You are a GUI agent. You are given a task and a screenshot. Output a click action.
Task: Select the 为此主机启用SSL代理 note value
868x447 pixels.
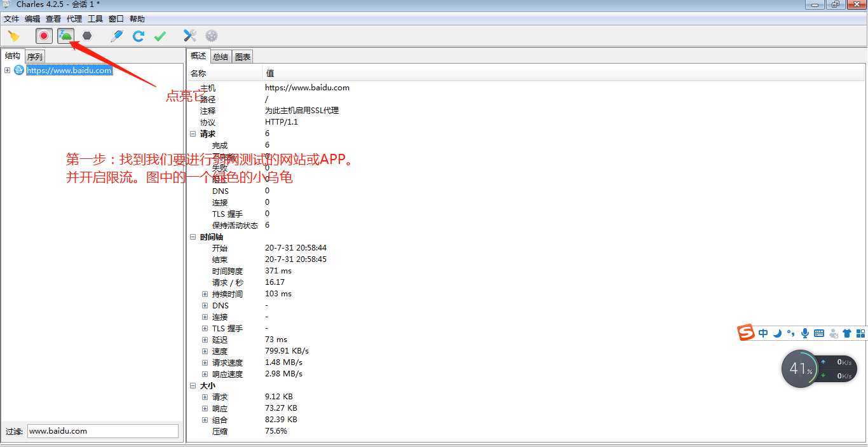(302, 111)
